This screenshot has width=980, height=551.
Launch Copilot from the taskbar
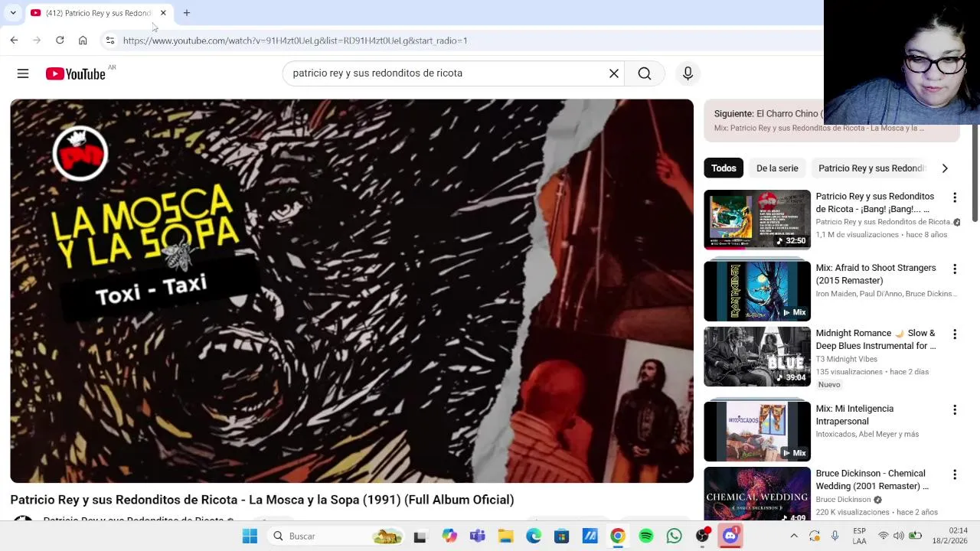[449, 536]
